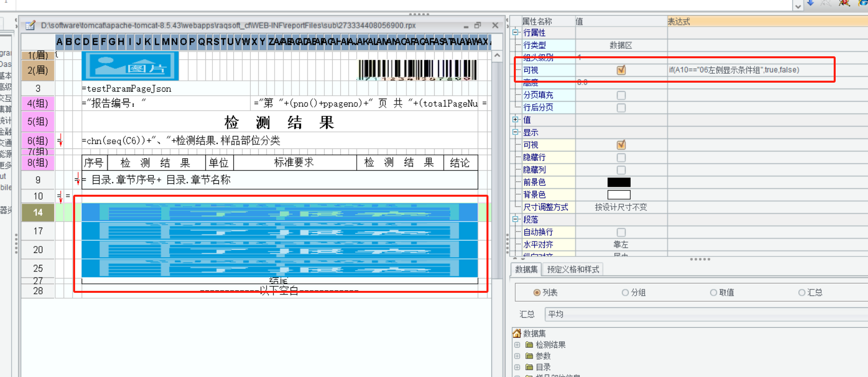This screenshot has width=868, height=377.
Task: Select the 检测结果 title cell
Action: [280, 122]
